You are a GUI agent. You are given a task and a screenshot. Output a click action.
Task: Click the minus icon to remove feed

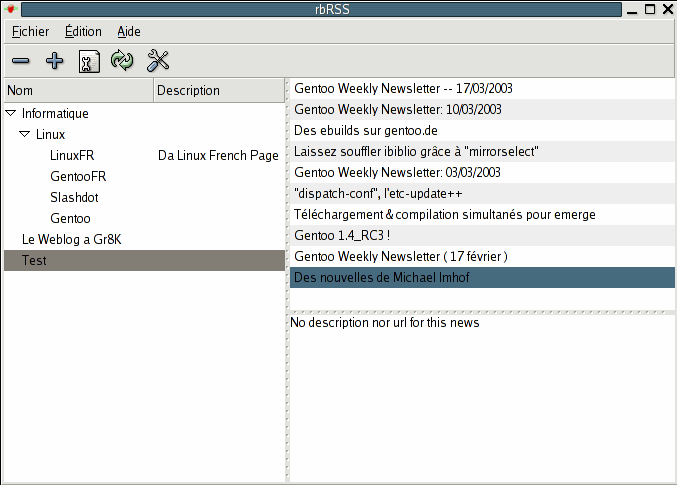click(x=21, y=62)
